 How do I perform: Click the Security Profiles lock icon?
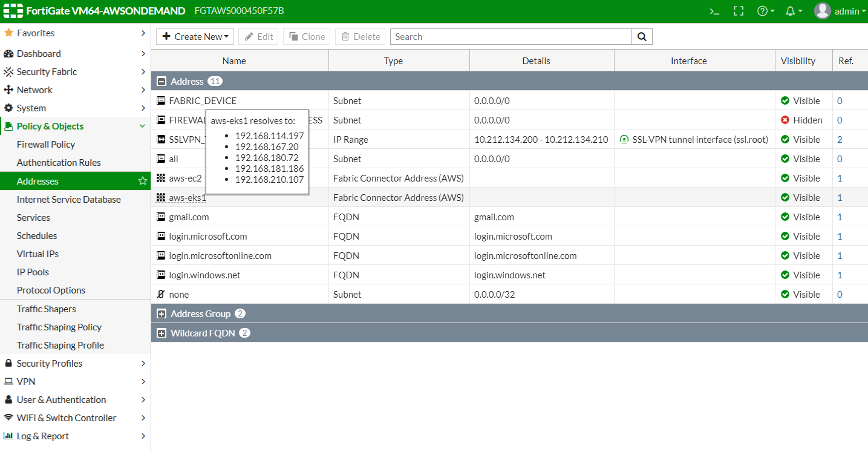coord(8,364)
